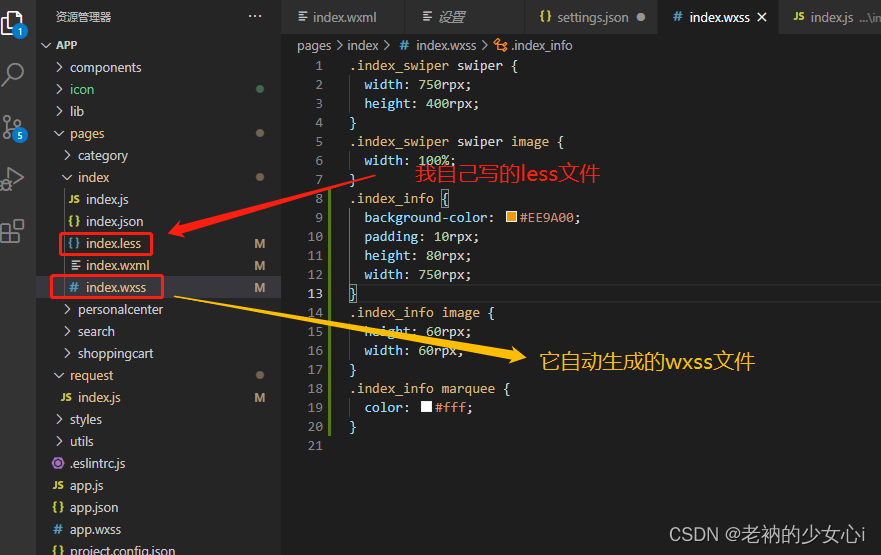This screenshot has width=881, height=555.
Task: Expand the components folder
Action: tap(60, 67)
